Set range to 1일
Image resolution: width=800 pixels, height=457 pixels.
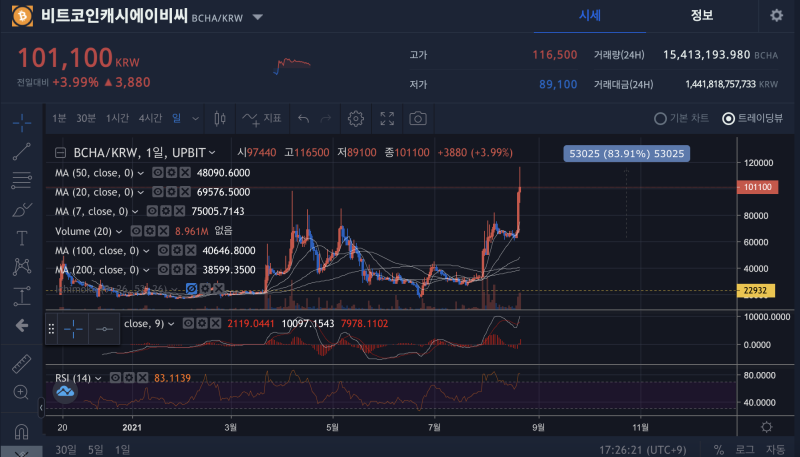(x=122, y=449)
